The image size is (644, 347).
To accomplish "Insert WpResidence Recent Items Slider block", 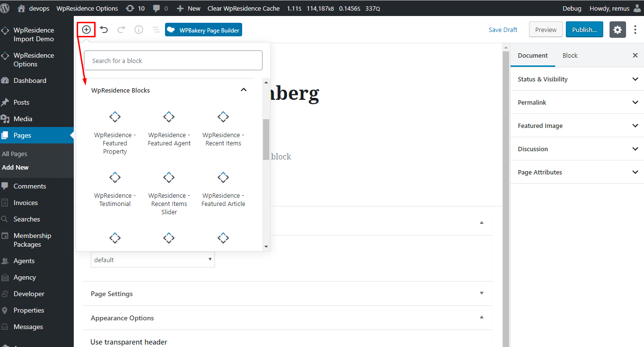I will coord(169,193).
